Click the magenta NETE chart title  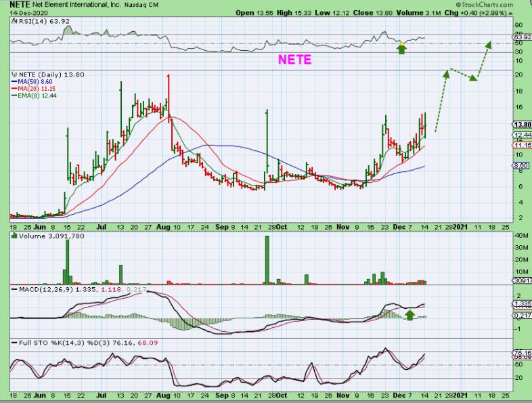point(294,60)
